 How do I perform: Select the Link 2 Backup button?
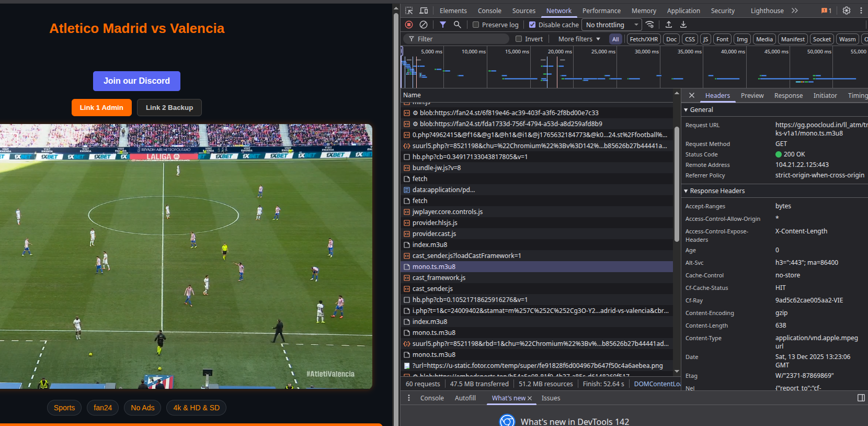tap(169, 107)
